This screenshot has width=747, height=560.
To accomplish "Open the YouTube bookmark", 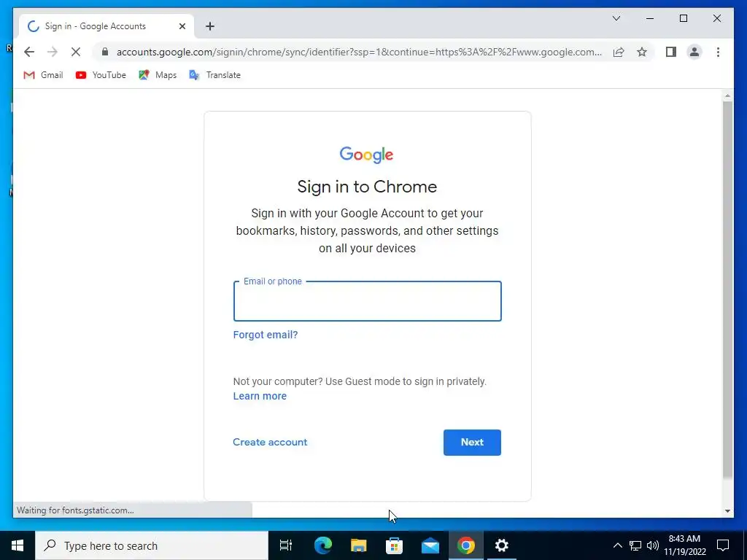I will tap(101, 75).
